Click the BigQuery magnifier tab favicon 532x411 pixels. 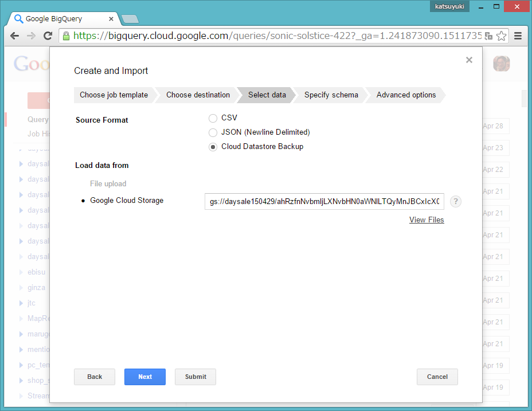click(x=19, y=19)
